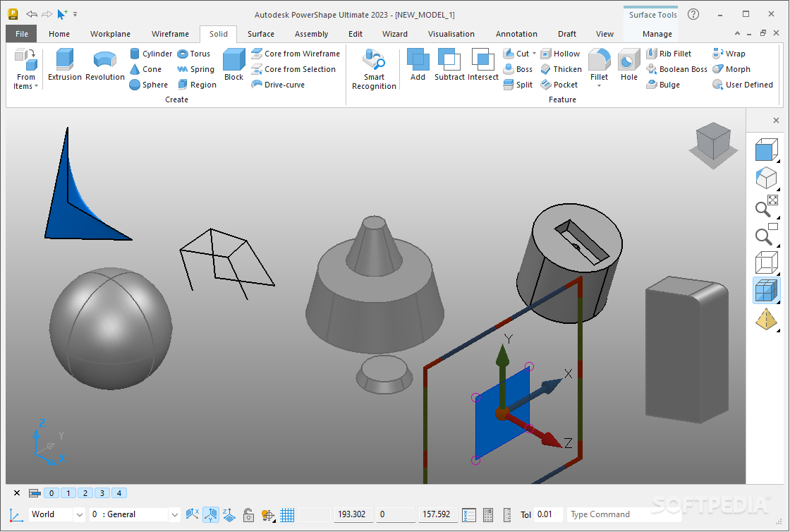
Task: Apply the Hollow feature
Action: tap(560, 54)
